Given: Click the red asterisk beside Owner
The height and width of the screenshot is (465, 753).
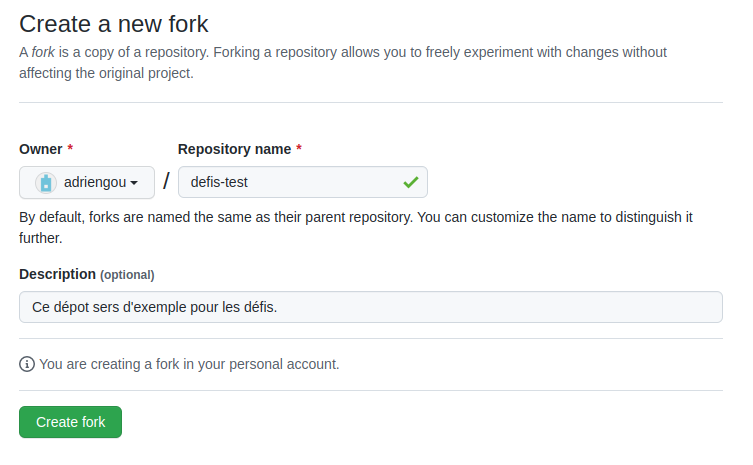Looking at the screenshot, I should (x=70, y=149).
